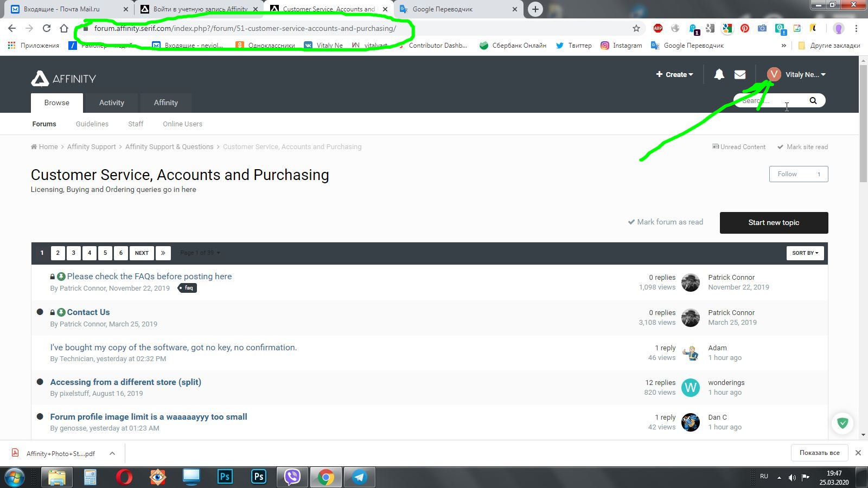
Task: Open the faq tag
Action: point(188,288)
